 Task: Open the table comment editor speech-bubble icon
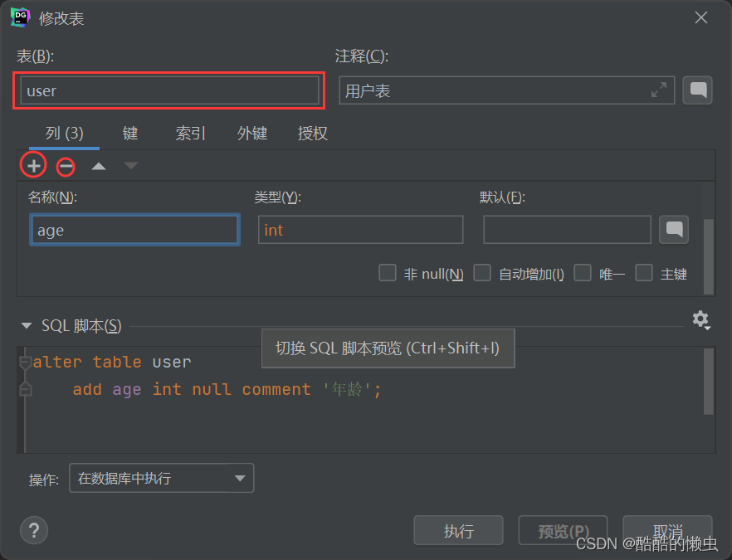[x=697, y=90]
